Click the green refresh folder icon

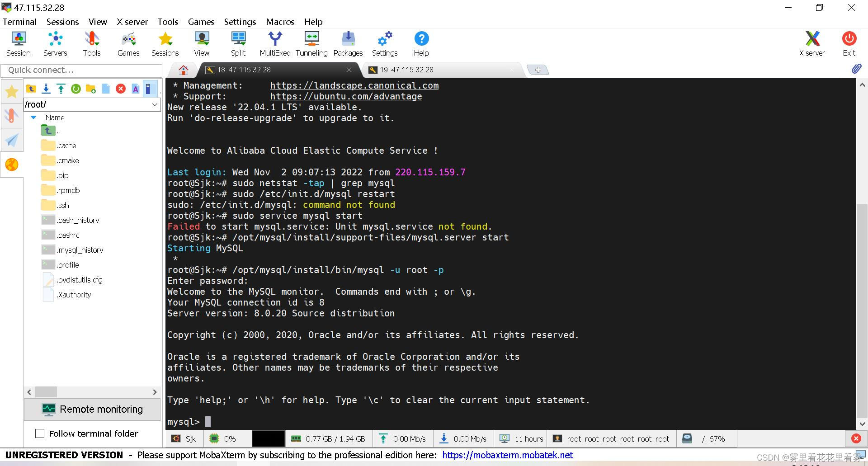[76, 89]
